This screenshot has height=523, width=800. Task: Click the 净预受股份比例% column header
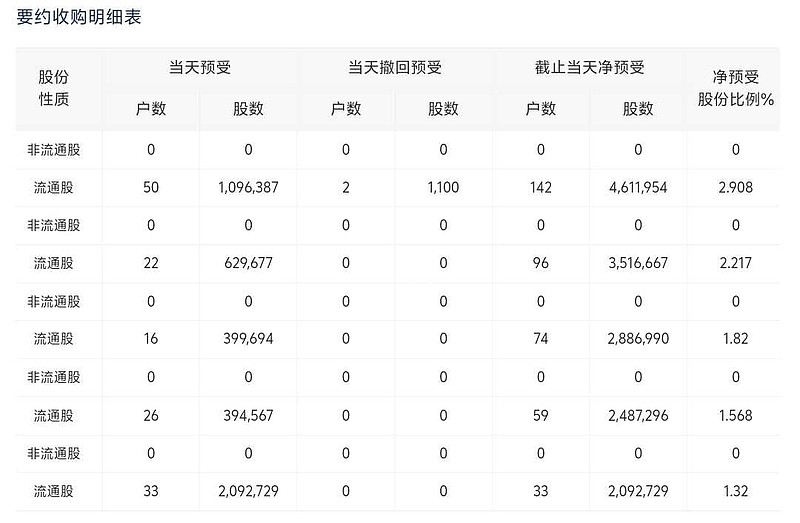[x=736, y=88]
